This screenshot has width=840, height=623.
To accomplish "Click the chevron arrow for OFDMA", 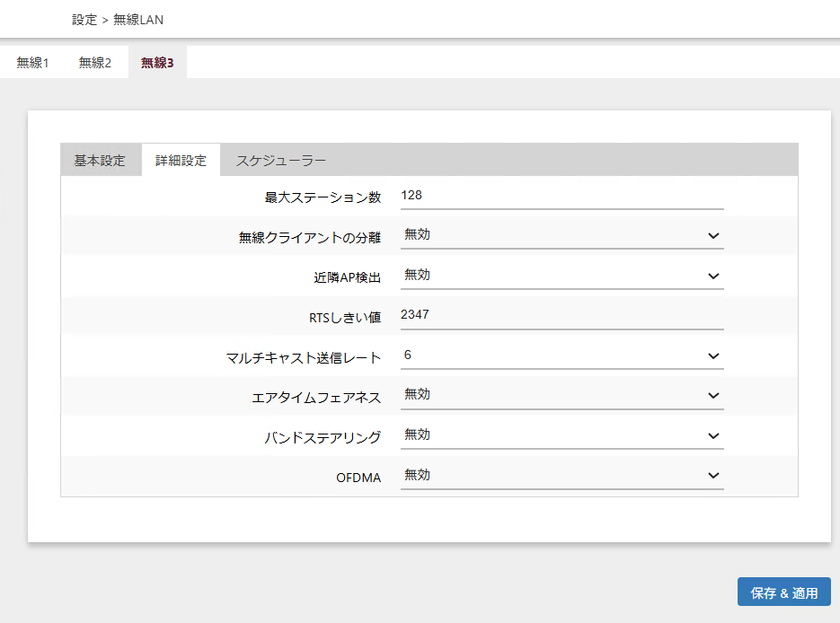I will point(713,476).
